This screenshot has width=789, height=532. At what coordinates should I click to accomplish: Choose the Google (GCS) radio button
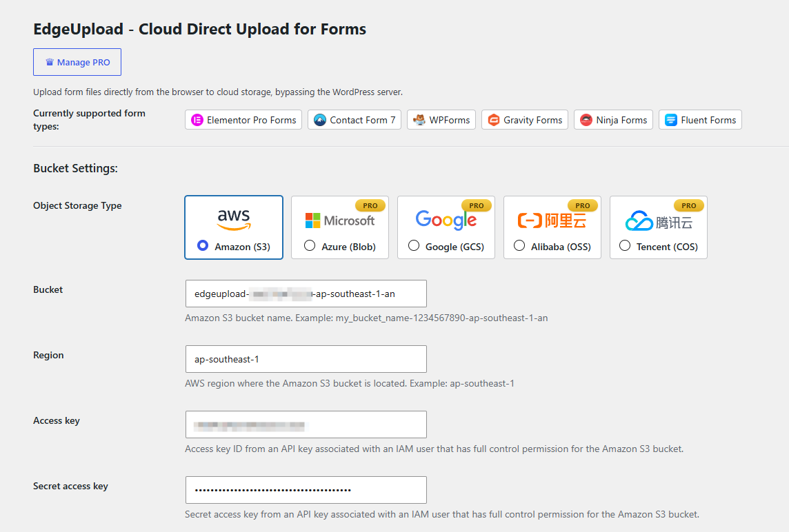(414, 245)
